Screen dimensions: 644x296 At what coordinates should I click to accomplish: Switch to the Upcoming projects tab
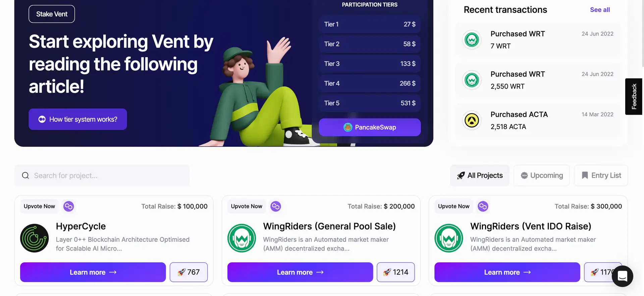click(x=542, y=175)
